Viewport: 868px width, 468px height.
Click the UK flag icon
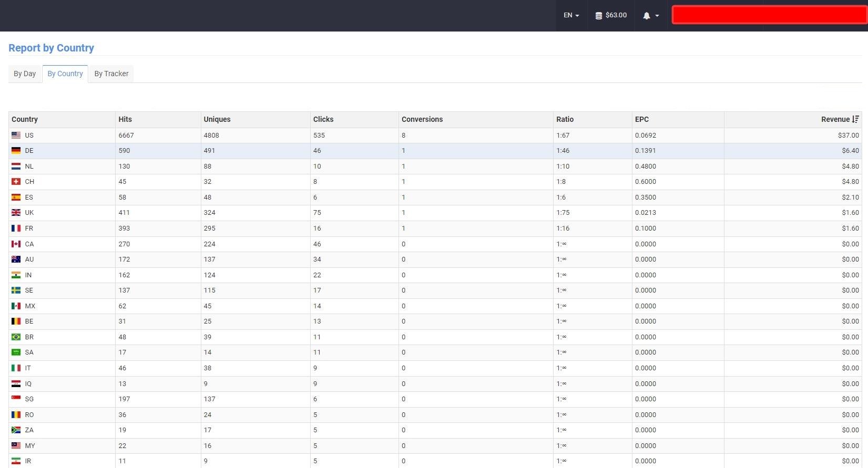16,213
